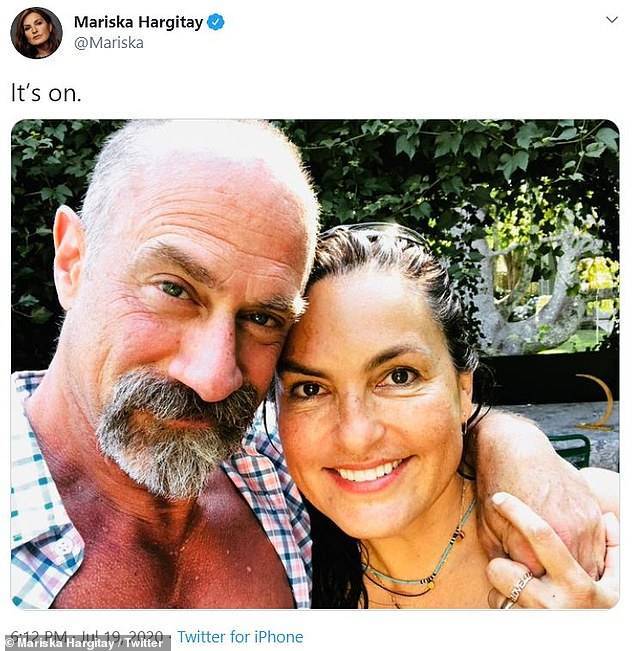Click the "Twitter for iPhone" source link
Image resolution: width=634 pixels, height=651 pixels.
[x=240, y=636]
